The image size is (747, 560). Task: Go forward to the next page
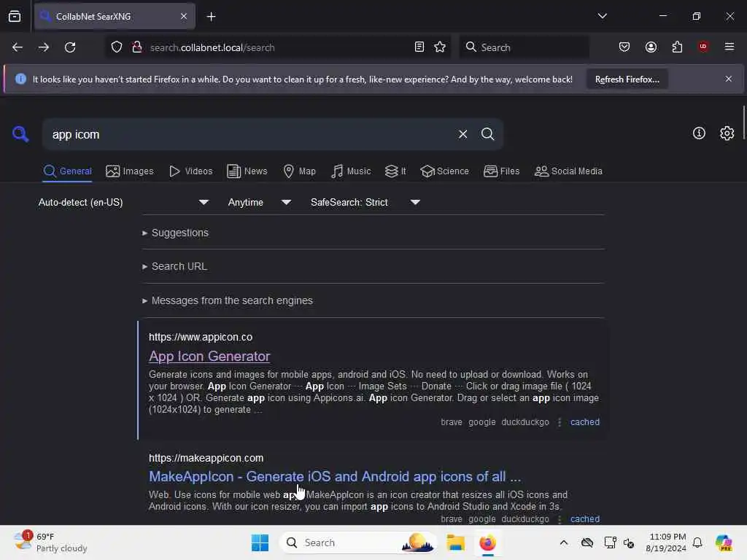(43, 47)
